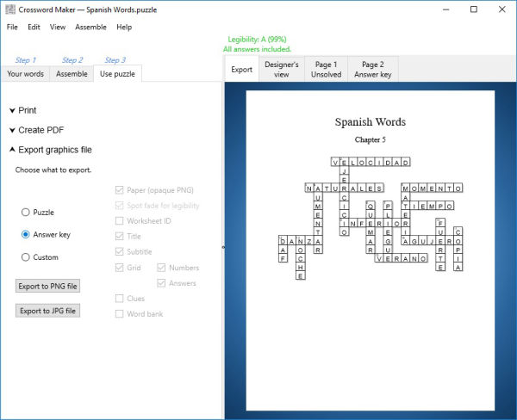Select the Use puzzle tab
Image resolution: width=517 pixels, height=420 pixels.
click(x=117, y=74)
